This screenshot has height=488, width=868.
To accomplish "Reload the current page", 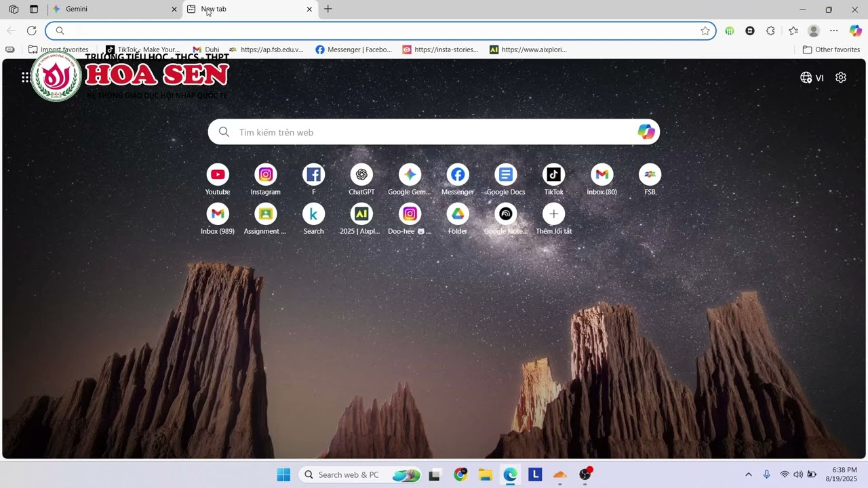I will click(31, 30).
